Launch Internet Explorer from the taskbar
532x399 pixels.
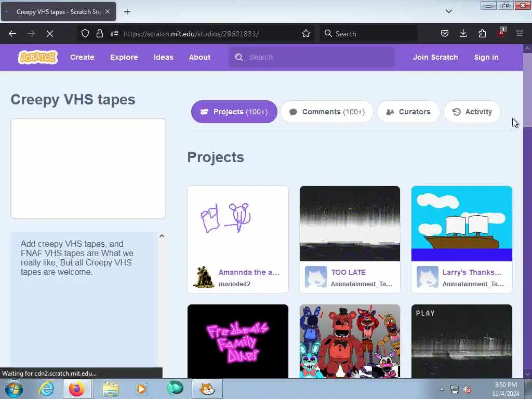click(x=46, y=389)
